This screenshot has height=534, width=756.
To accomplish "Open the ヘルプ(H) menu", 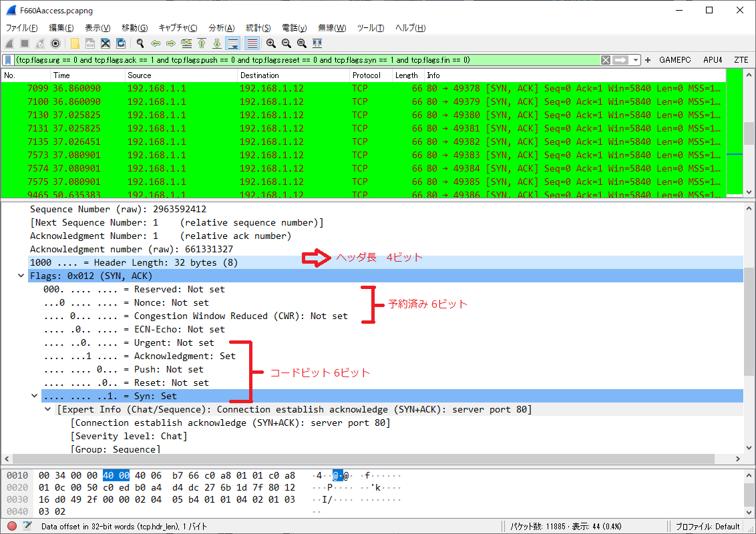I will [410, 28].
